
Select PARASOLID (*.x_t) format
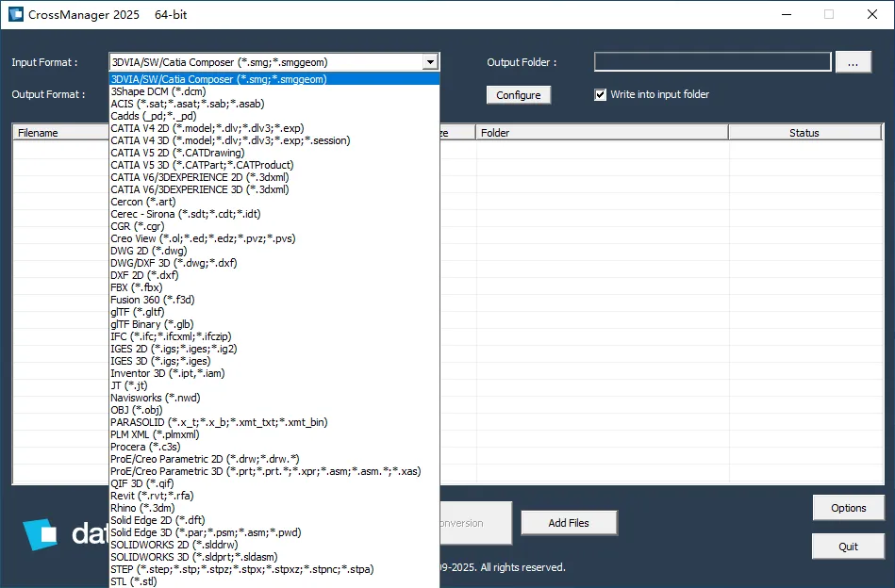[274, 422]
